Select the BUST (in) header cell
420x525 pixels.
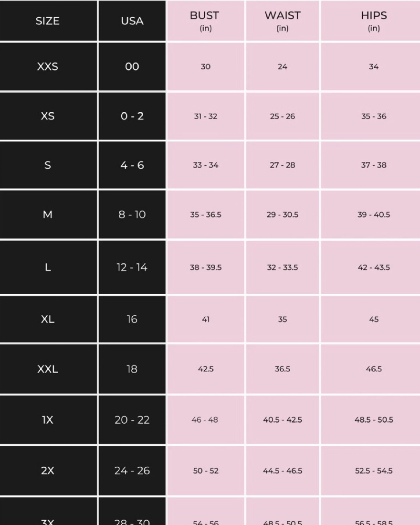pyautogui.click(x=205, y=21)
